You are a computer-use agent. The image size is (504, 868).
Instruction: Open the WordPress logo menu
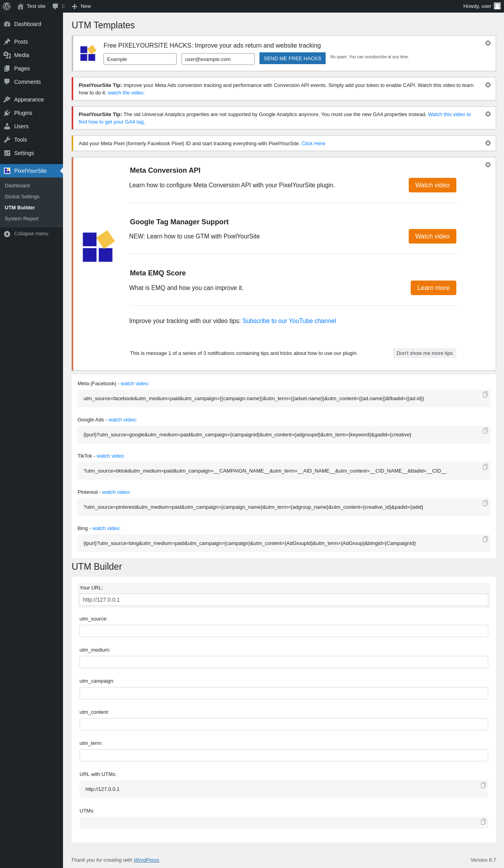coord(7,6)
